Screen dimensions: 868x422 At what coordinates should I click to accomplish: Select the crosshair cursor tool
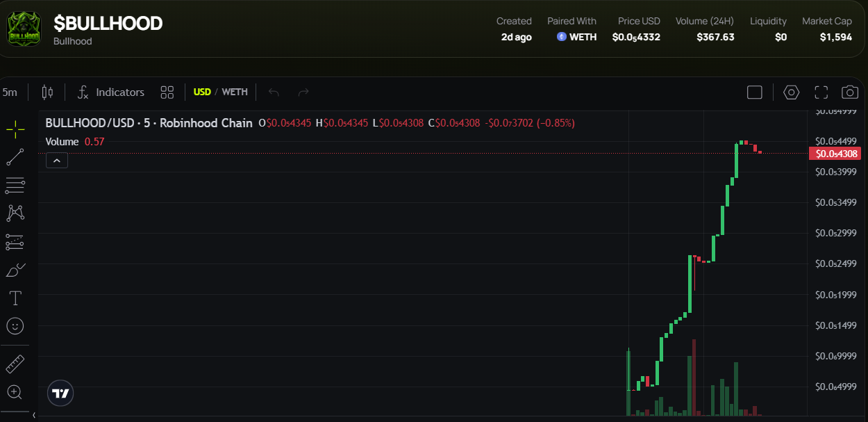(15, 129)
